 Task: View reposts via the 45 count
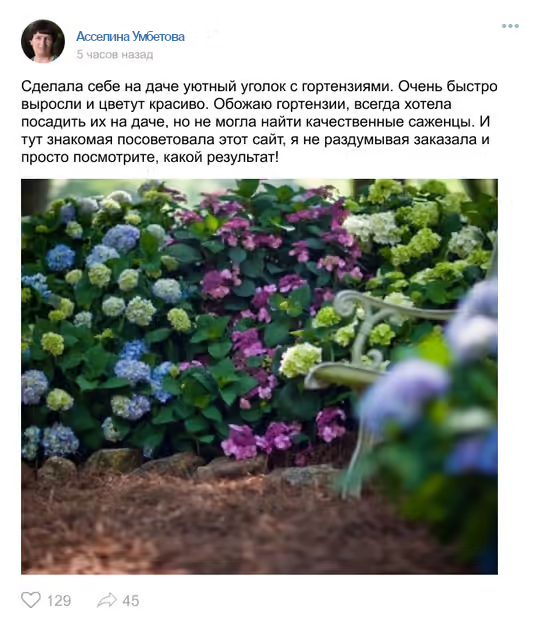click(x=131, y=600)
